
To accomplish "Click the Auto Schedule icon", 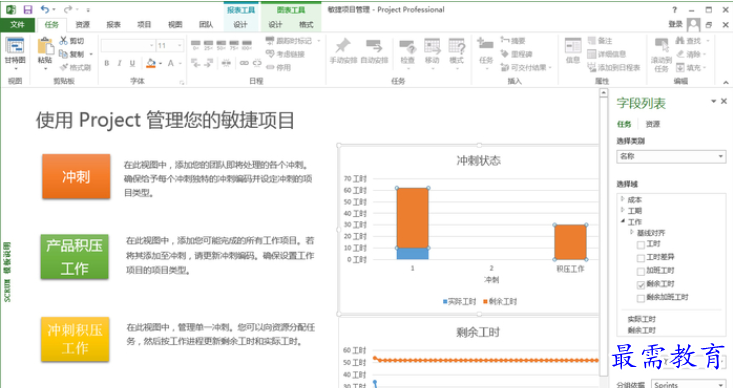I will tap(374, 47).
